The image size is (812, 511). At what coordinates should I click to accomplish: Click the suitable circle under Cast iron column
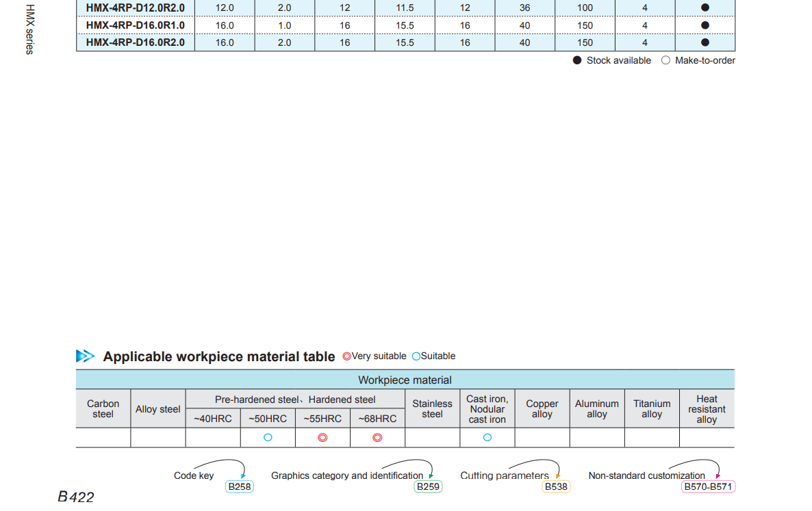coord(487,438)
